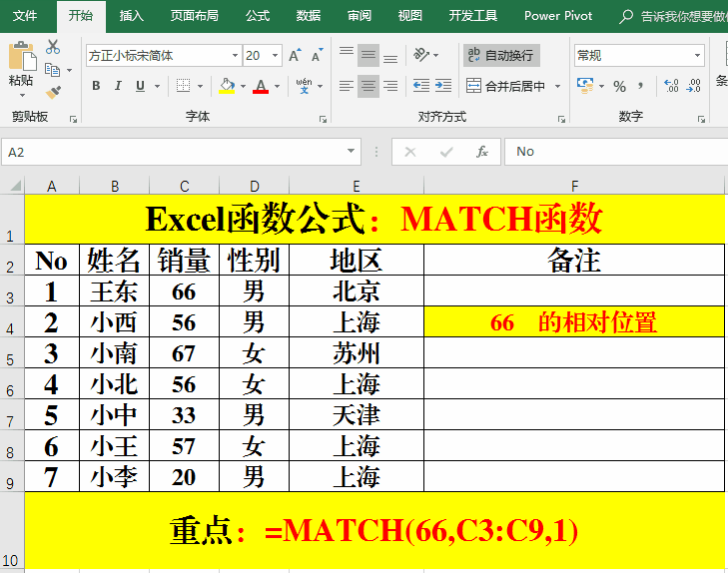
Task: Click the formula bar showing No
Action: [x=616, y=152]
